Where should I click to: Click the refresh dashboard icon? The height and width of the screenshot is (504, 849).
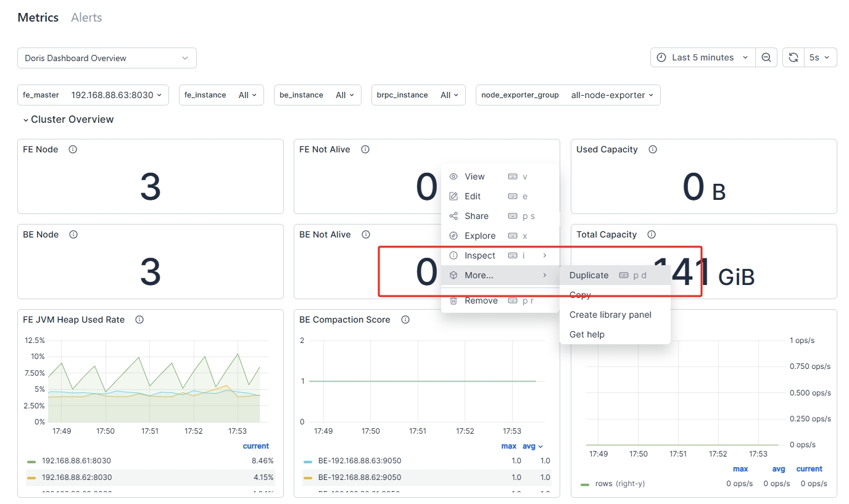pos(793,57)
